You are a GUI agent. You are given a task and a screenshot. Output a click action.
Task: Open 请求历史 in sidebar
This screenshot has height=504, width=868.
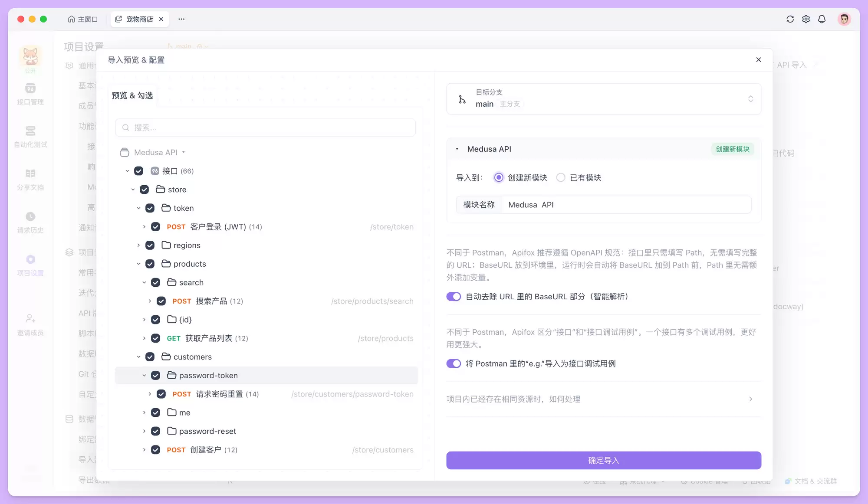pyautogui.click(x=30, y=223)
